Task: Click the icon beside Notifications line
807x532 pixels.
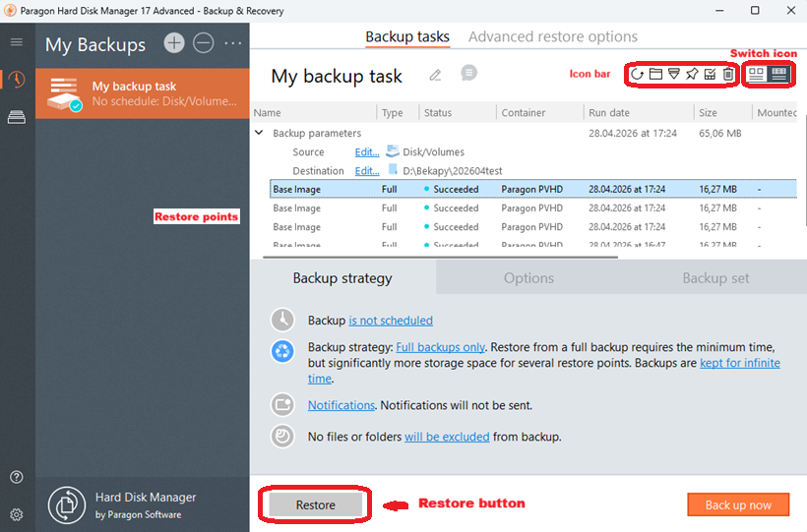Action: click(x=282, y=405)
